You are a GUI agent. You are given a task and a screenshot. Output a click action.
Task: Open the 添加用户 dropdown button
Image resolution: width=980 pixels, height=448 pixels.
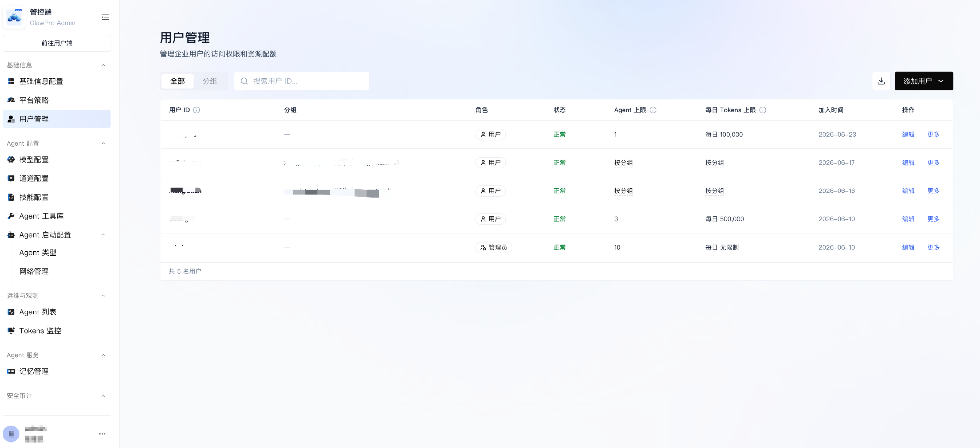924,81
